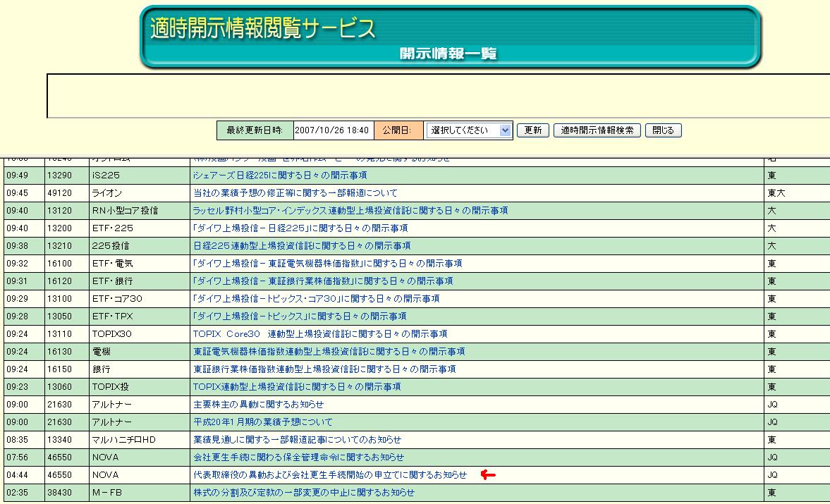Open アルトナー 平成20年1月期 forecast link

tap(262, 422)
